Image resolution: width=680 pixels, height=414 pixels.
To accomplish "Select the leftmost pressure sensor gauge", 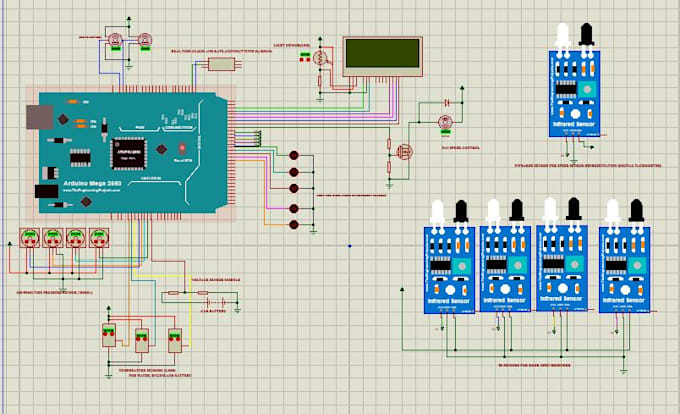I will [29, 238].
